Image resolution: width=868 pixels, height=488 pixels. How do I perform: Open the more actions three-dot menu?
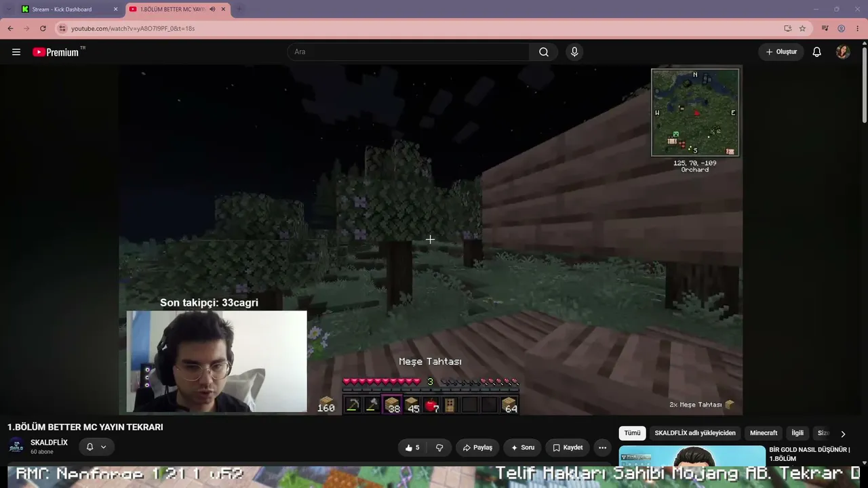coord(602,447)
